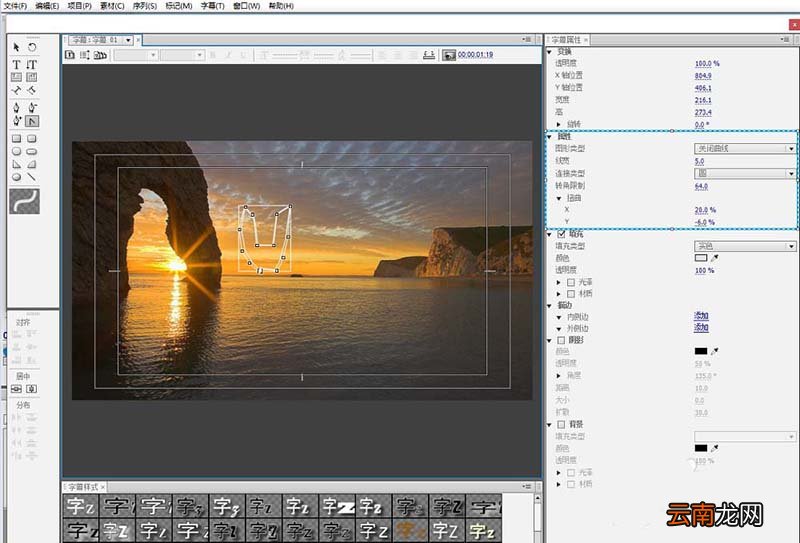Open the 字幕(T) menu

click(212, 6)
